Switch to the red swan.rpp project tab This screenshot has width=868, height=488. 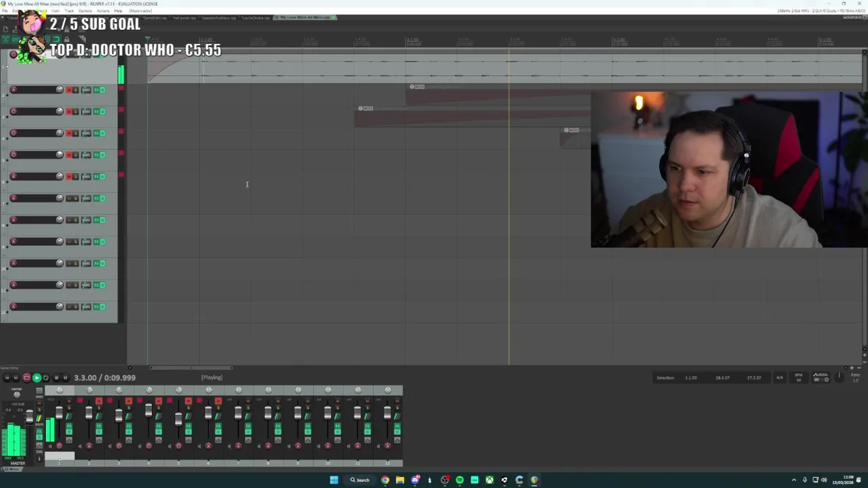[184, 18]
